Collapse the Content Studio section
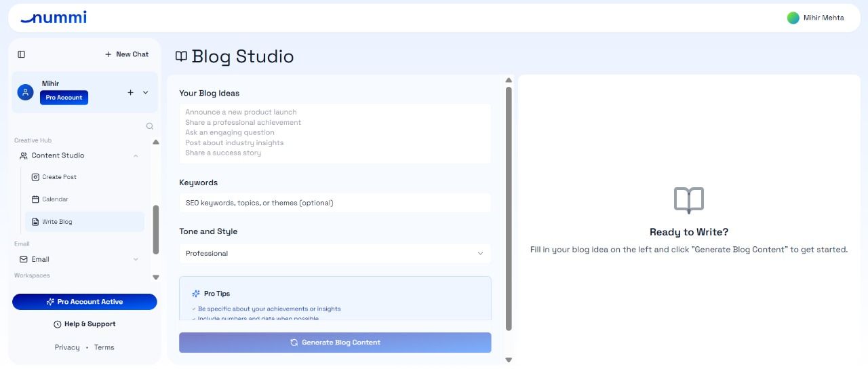868x369 pixels. [136, 156]
